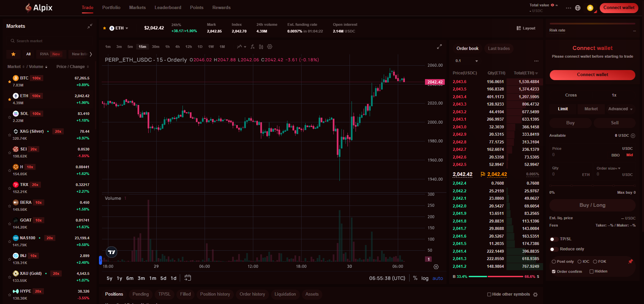
Task: Open the order book precision 0.1 dropdown
Action: 466,61
